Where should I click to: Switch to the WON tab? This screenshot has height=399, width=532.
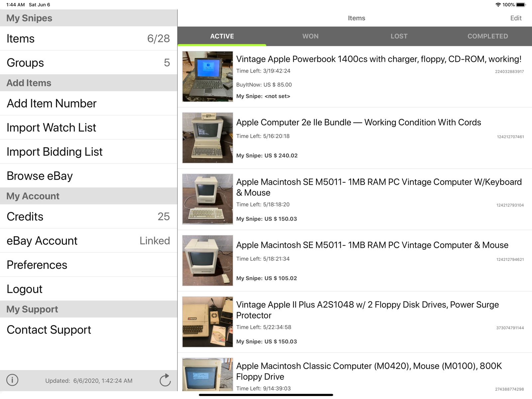pyautogui.click(x=311, y=36)
